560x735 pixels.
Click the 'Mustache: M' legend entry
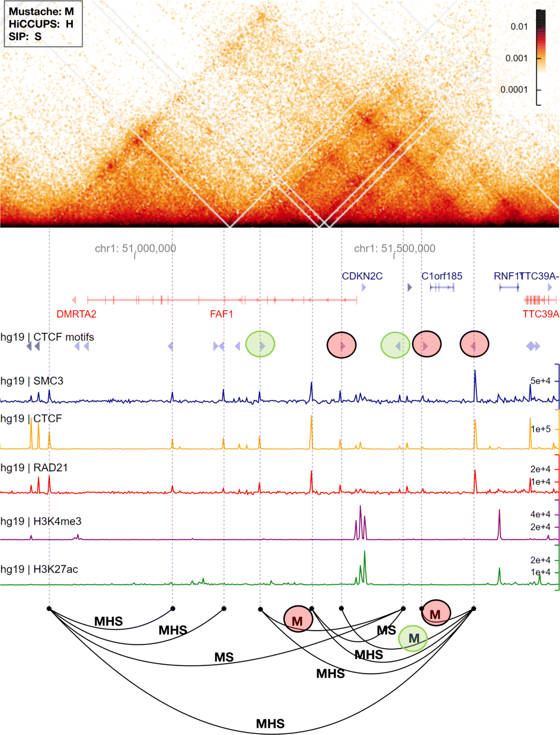click(41, 11)
